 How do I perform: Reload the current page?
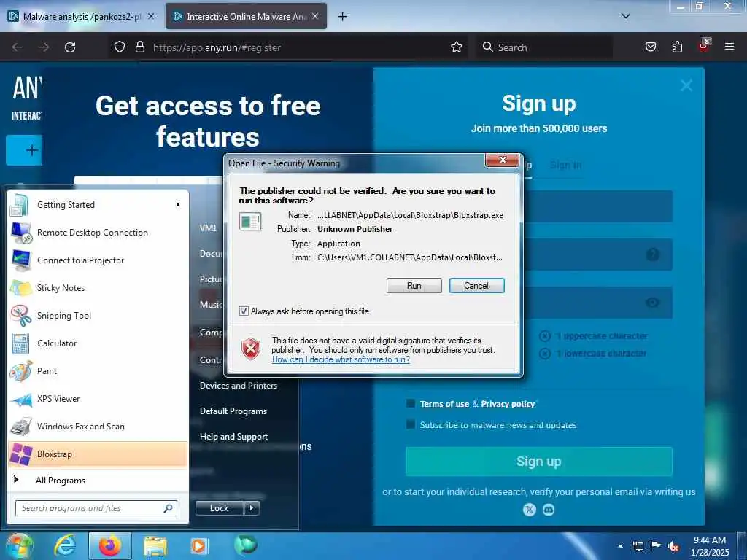pyautogui.click(x=70, y=47)
